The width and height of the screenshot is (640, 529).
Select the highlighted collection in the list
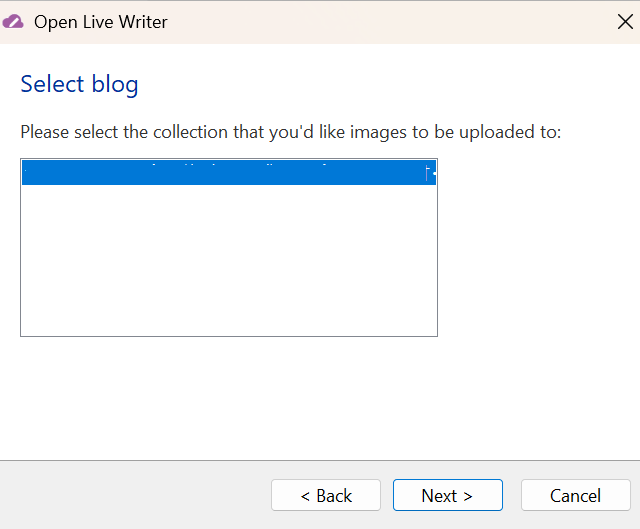(228, 174)
